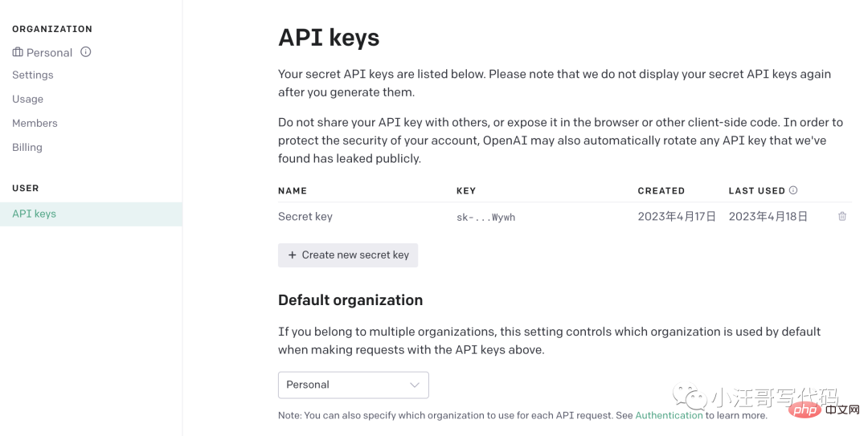Open the Personal organization dropdown
Viewport: 868px width, 436px height.
(x=353, y=385)
